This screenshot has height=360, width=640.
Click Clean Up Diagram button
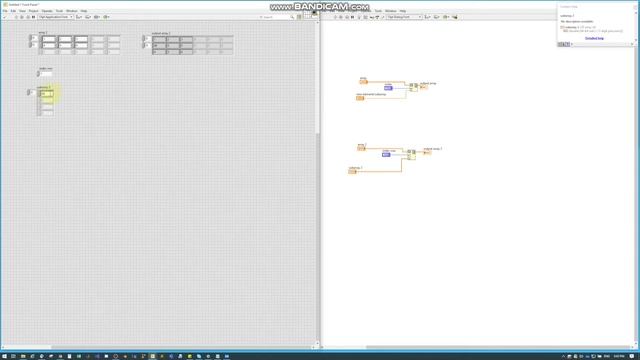[454, 17]
